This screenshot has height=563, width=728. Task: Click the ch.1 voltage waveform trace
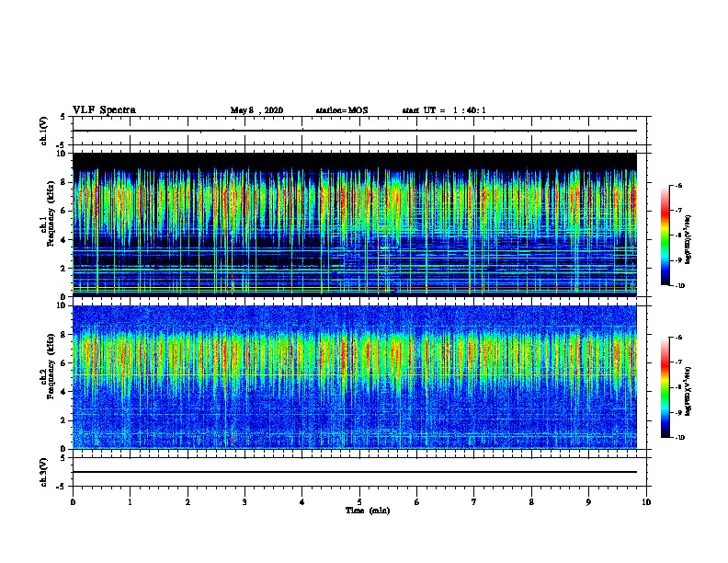point(355,131)
